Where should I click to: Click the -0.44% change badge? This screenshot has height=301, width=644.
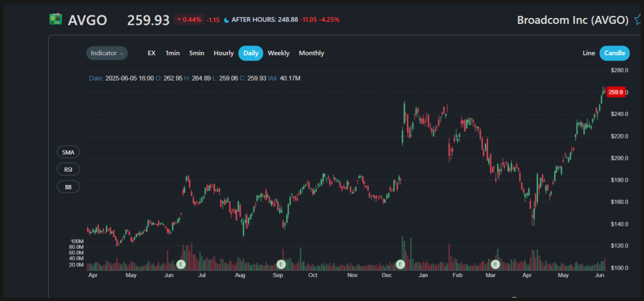tap(189, 20)
